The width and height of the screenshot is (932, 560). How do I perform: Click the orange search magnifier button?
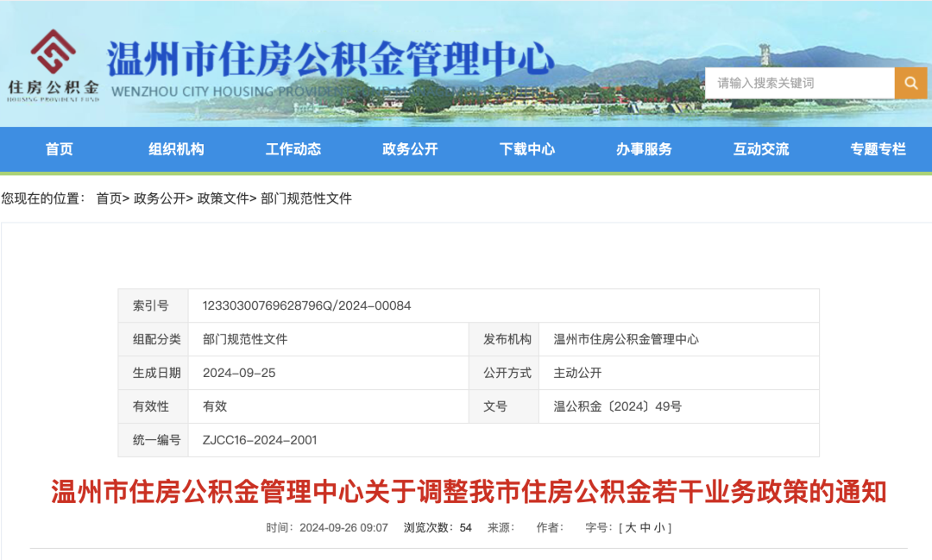pos(910,83)
